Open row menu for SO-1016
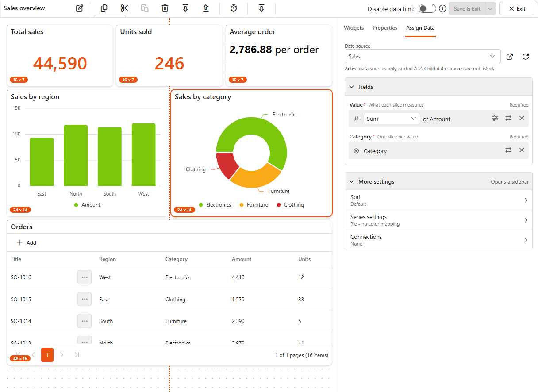This screenshot has width=538, height=392. [x=85, y=277]
